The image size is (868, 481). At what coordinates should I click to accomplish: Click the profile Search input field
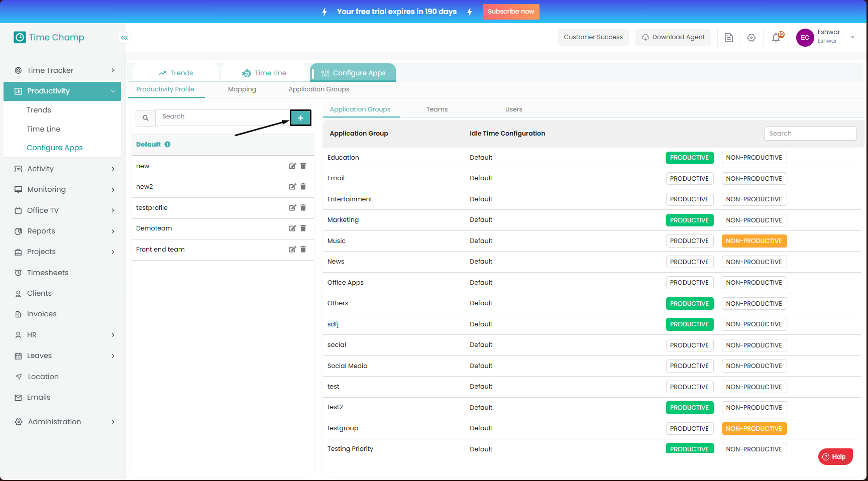tap(223, 117)
